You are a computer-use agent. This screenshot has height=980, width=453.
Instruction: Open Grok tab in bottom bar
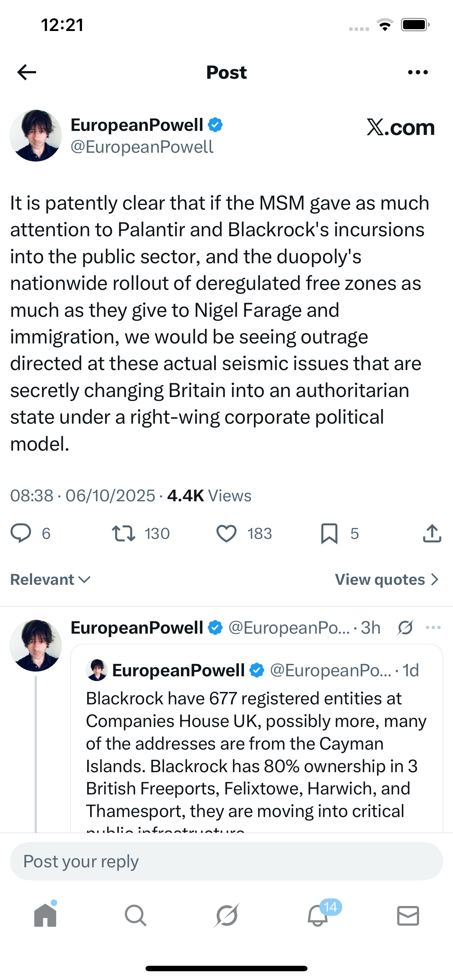pyautogui.click(x=226, y=915)
